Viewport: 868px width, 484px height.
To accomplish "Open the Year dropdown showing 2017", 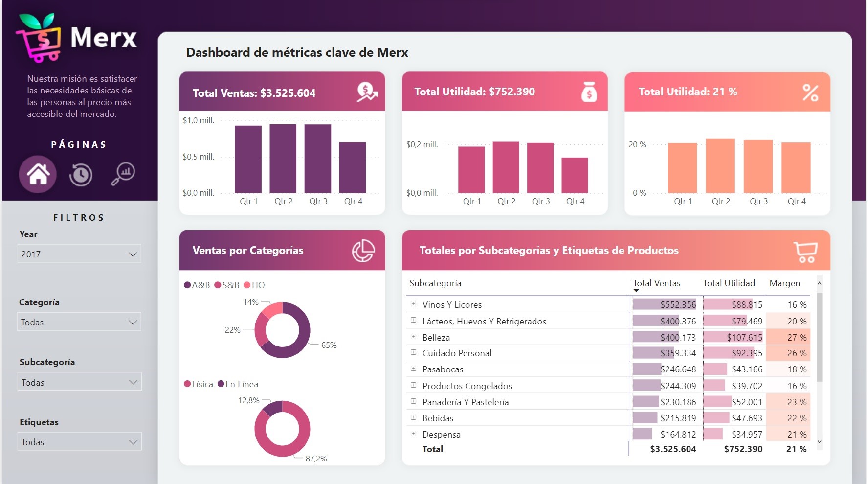I will (79, 254).
